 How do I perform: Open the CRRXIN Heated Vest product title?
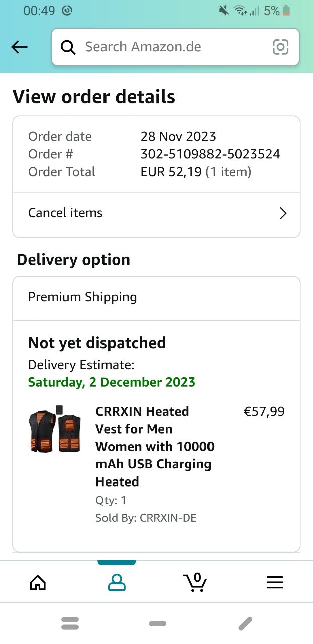(155, 446)
